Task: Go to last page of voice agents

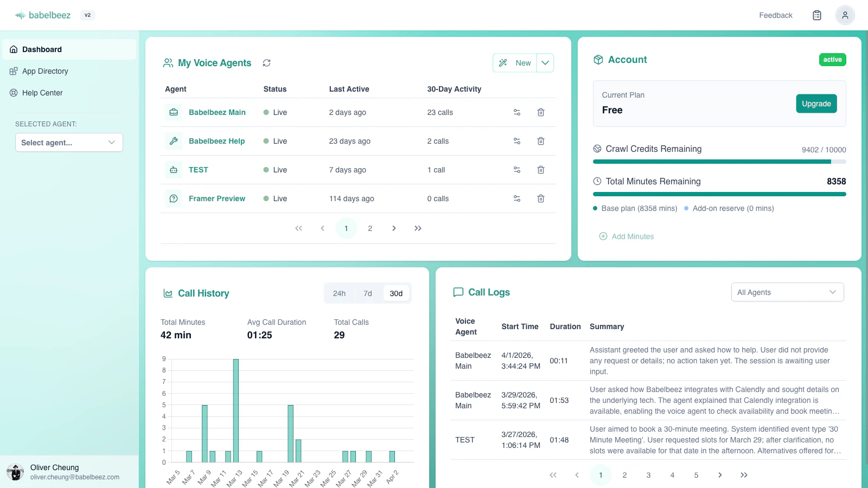Action: click(418, 228)
